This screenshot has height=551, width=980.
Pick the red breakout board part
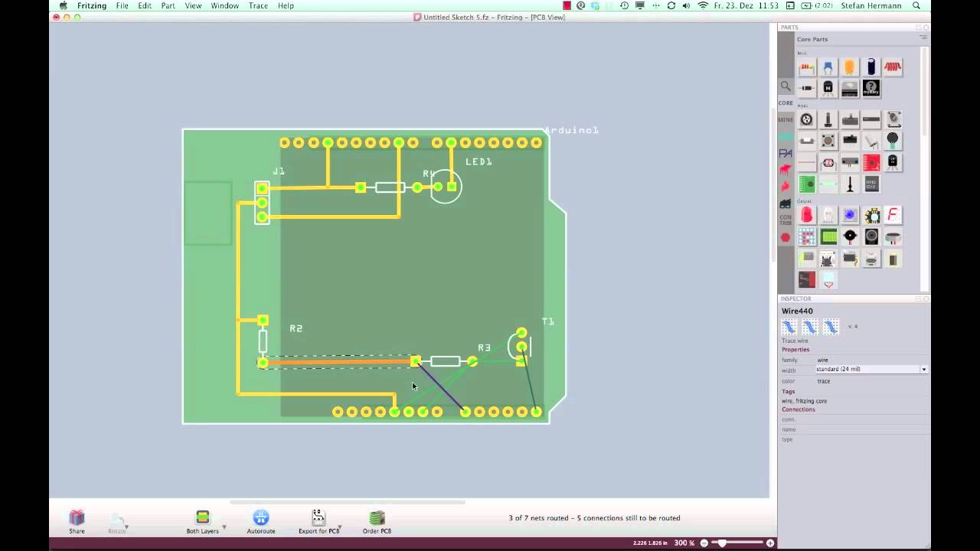pos(871,163)
